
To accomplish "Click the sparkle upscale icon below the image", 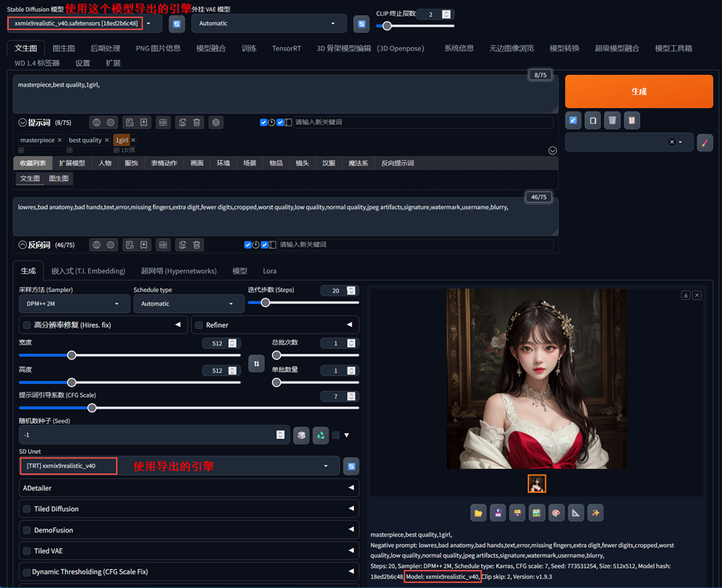I will click(596, 513).
